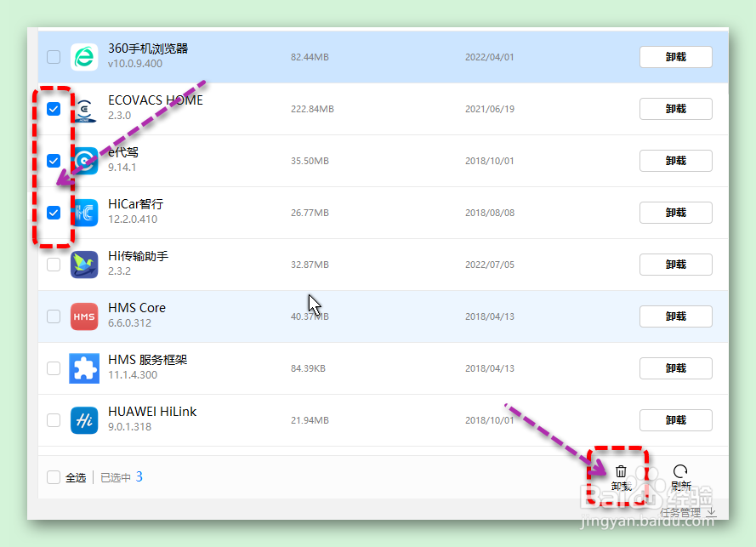Viewport: 756px width, 547px height.
Task: Click the v10.0.9.400 version text
Action: (x=135, y=64)
